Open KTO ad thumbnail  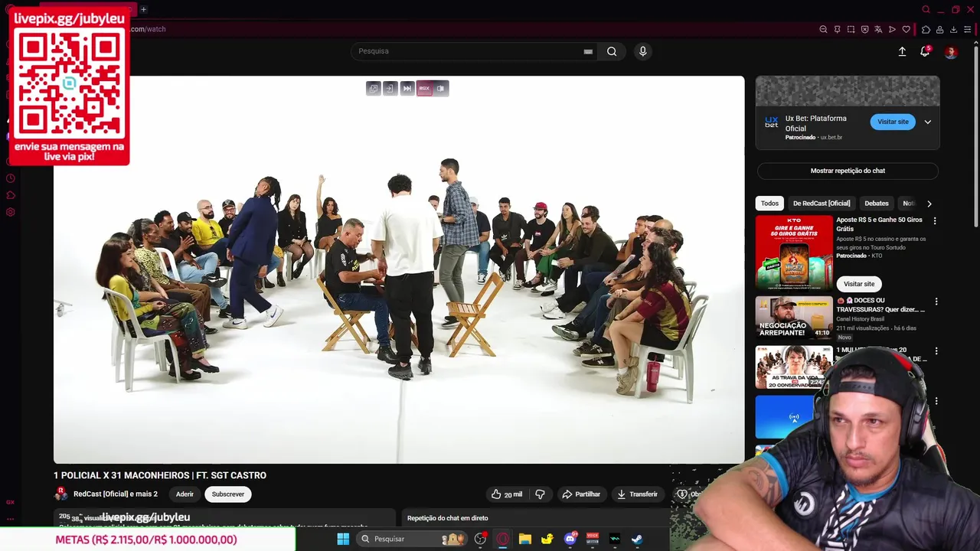(x=794, y=253)
